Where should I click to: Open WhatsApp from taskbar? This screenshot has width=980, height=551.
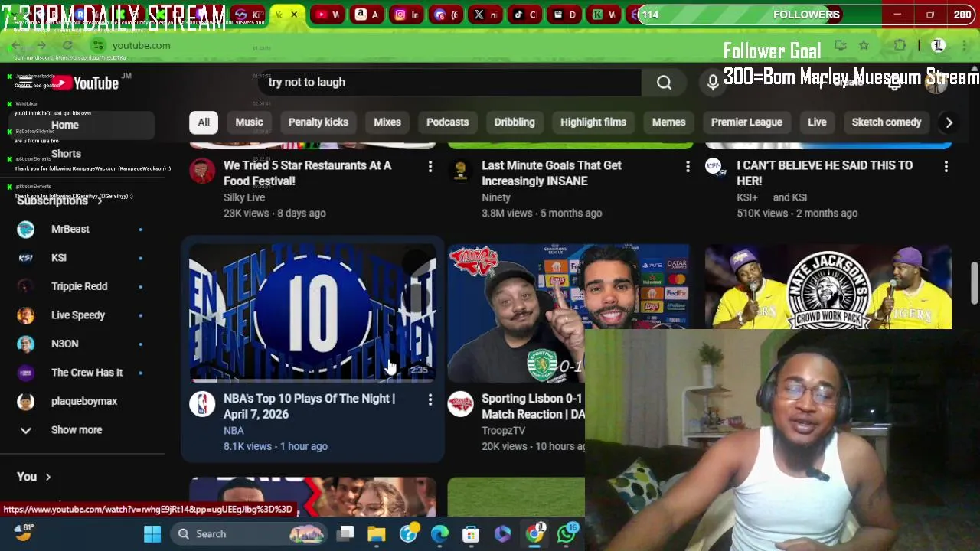coord(567,533)
